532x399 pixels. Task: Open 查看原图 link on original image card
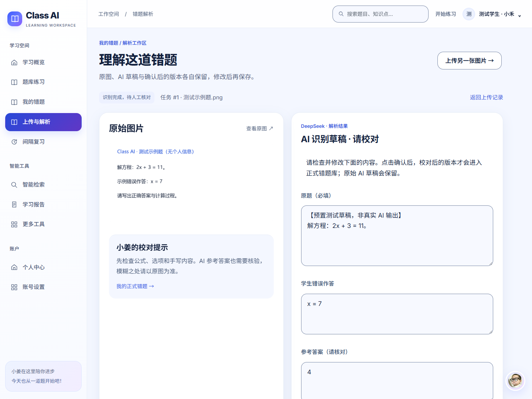coord(260,129)
